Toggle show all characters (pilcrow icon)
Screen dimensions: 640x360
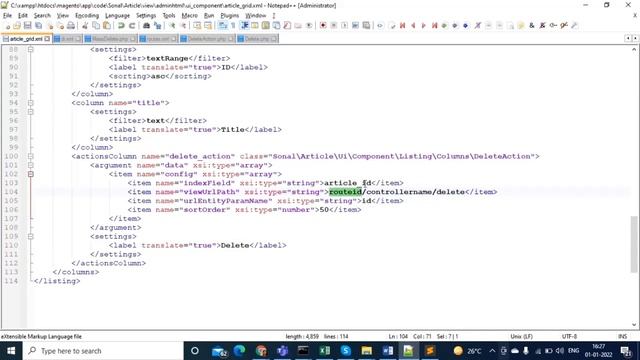point(233,26)
